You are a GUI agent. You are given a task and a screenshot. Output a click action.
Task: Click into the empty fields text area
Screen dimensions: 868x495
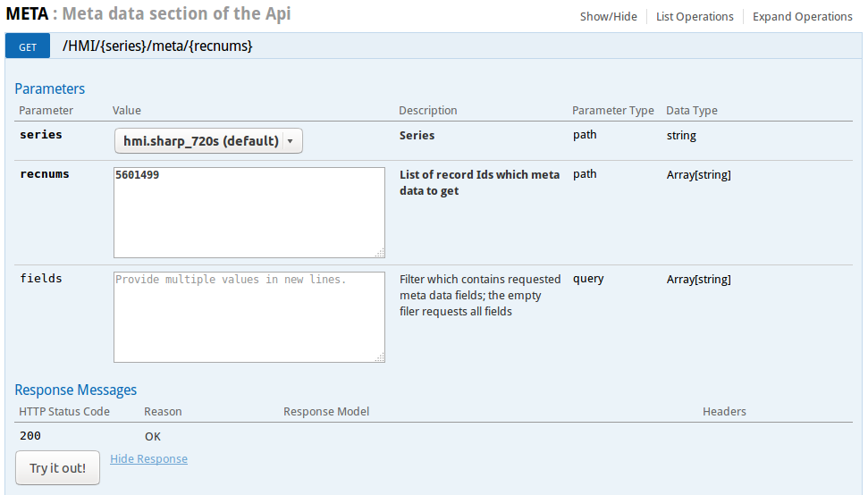point(249,317)
